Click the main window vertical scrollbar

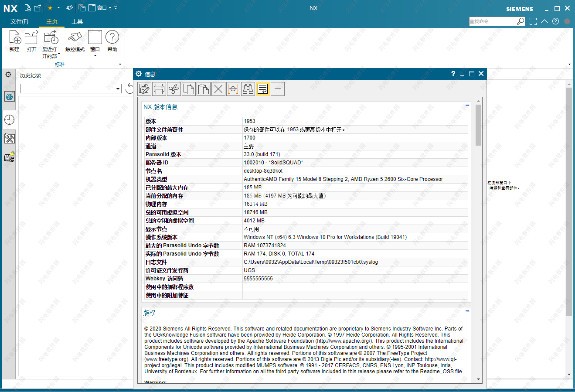(x=569, y=201)
